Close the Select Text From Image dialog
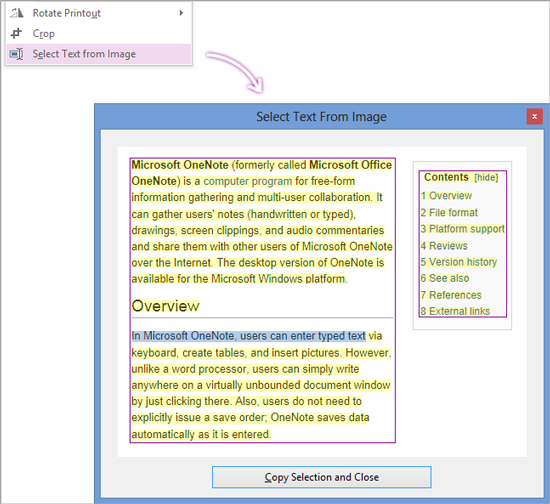Screen dimensions: 550x504 535,116
